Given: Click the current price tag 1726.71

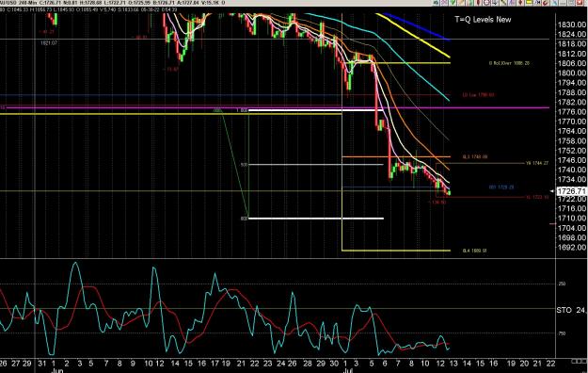Looking at the screenshot, I should coord(571,191).
